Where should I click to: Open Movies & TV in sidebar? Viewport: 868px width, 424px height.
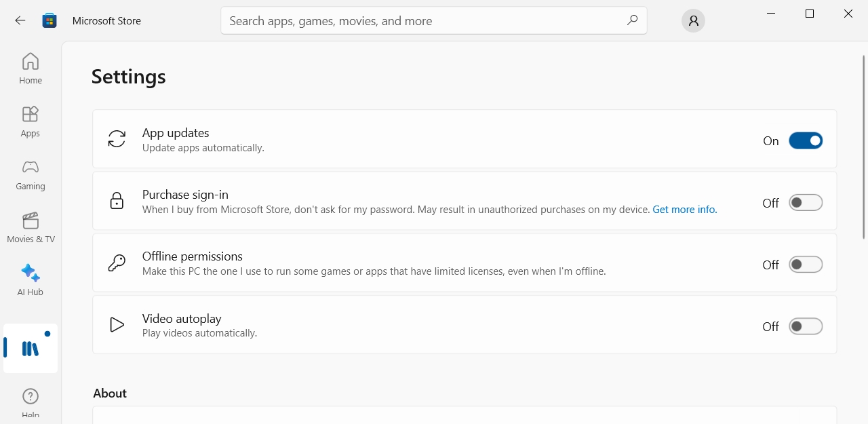tap(31, 227)
